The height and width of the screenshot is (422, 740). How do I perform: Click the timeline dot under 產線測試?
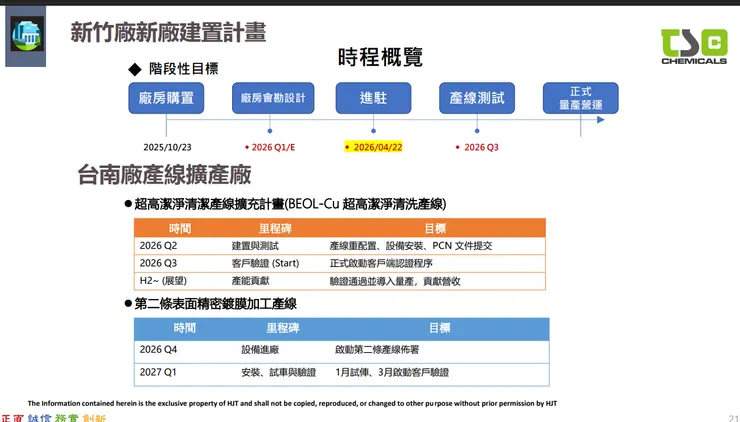click(x=477, y=131)
